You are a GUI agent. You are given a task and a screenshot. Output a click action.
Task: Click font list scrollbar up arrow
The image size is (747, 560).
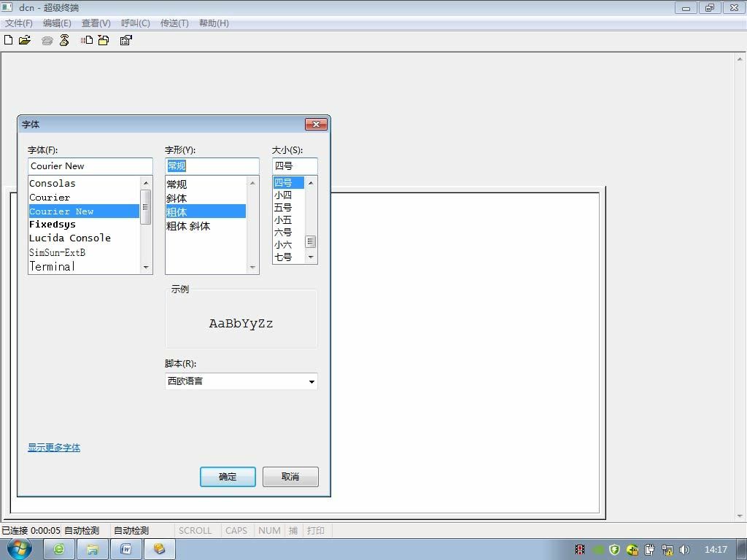click(146, 183)
